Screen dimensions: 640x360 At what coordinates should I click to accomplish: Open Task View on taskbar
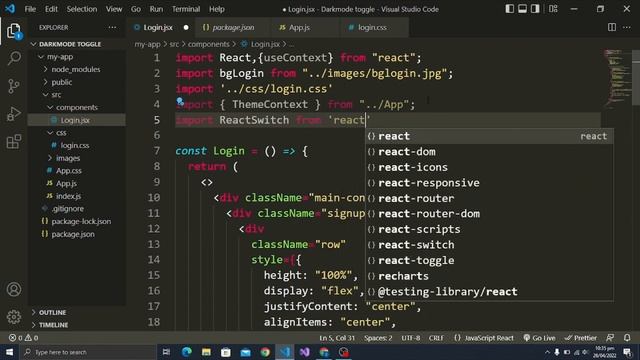click(x=166, y=352)
